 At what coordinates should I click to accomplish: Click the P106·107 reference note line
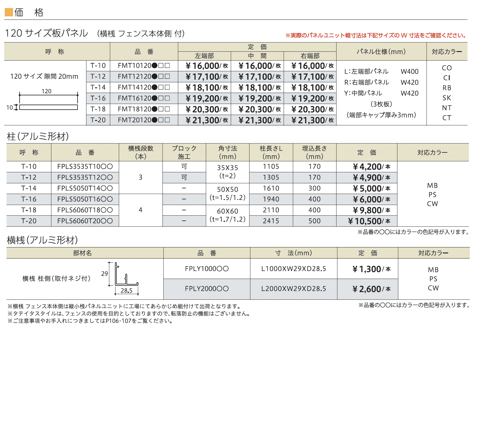(91, 321)
